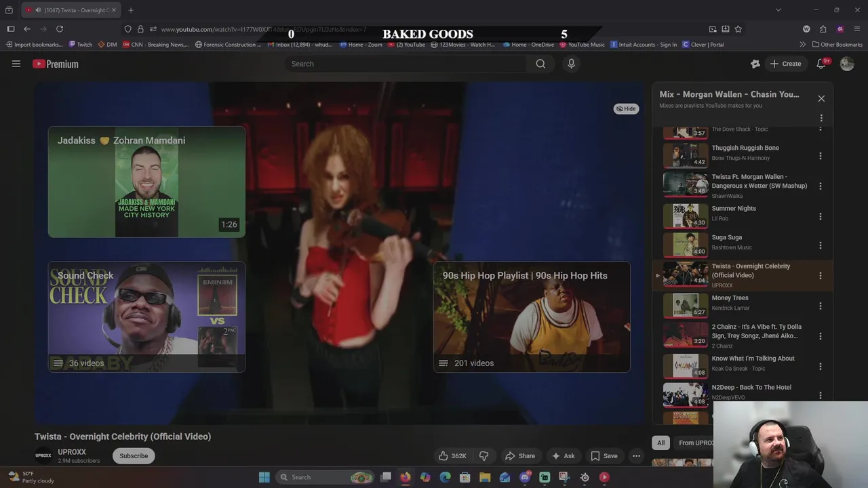Click the YouTube search input field

406,64
